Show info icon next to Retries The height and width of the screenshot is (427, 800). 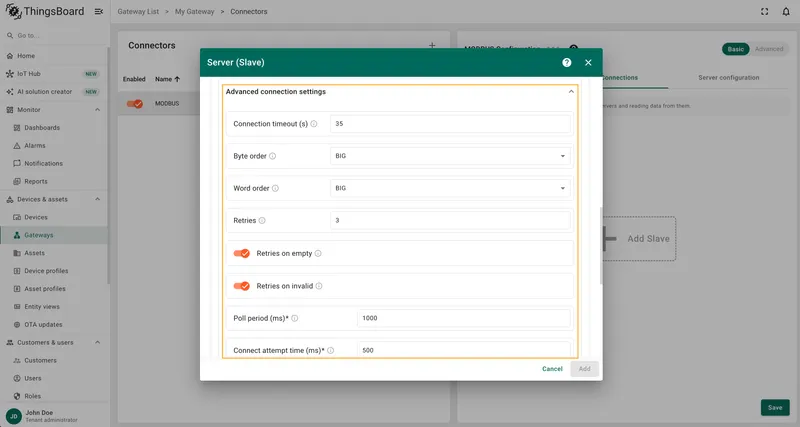point(262,220)
